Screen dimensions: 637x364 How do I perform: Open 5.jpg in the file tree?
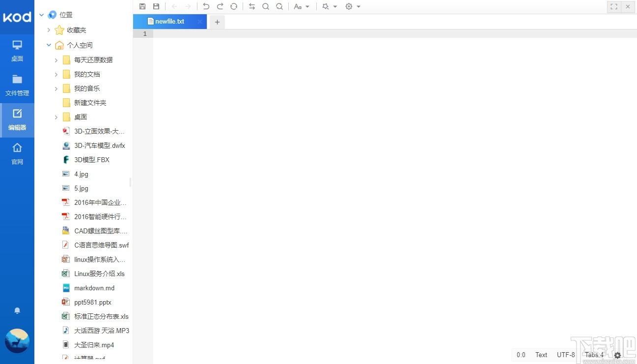point(81,188)
